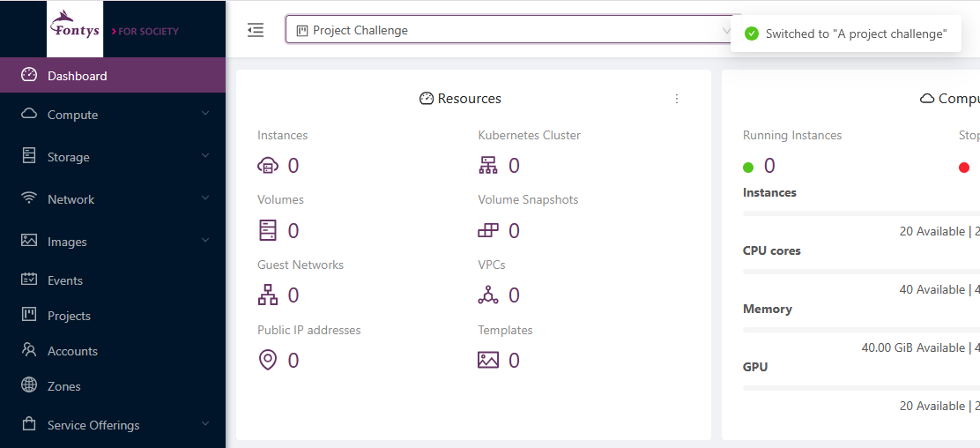Open the Resources card three-dot menu
This screenshot has width=980, height=448.
click(x=677, y=99)
